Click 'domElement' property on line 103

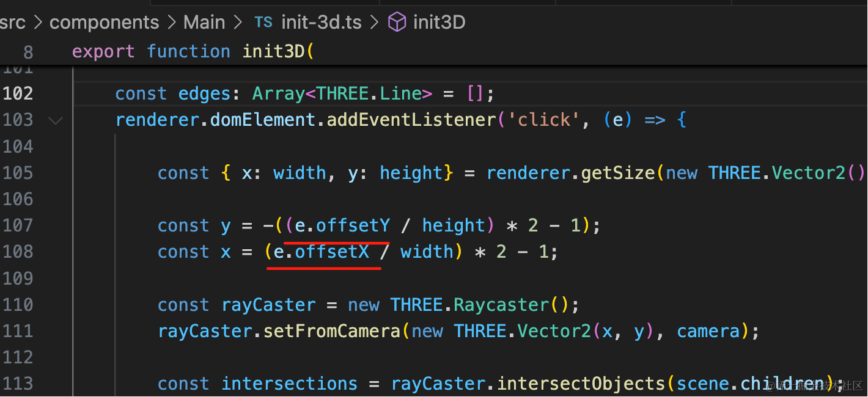pyautogui.click(x=263, y=120)
